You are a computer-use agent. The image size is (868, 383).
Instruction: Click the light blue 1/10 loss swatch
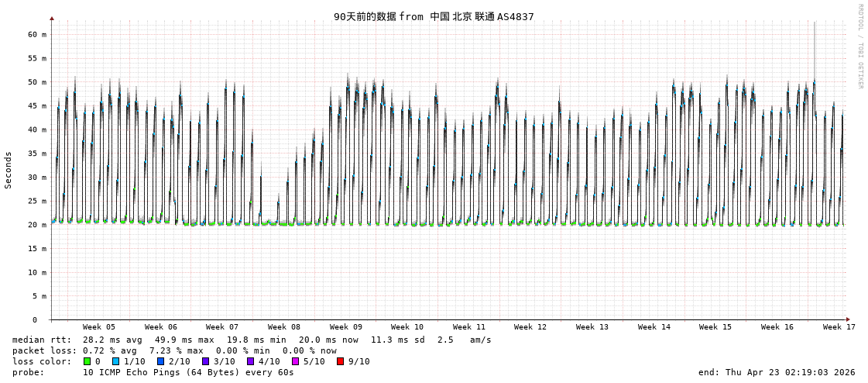click(116, 361)
